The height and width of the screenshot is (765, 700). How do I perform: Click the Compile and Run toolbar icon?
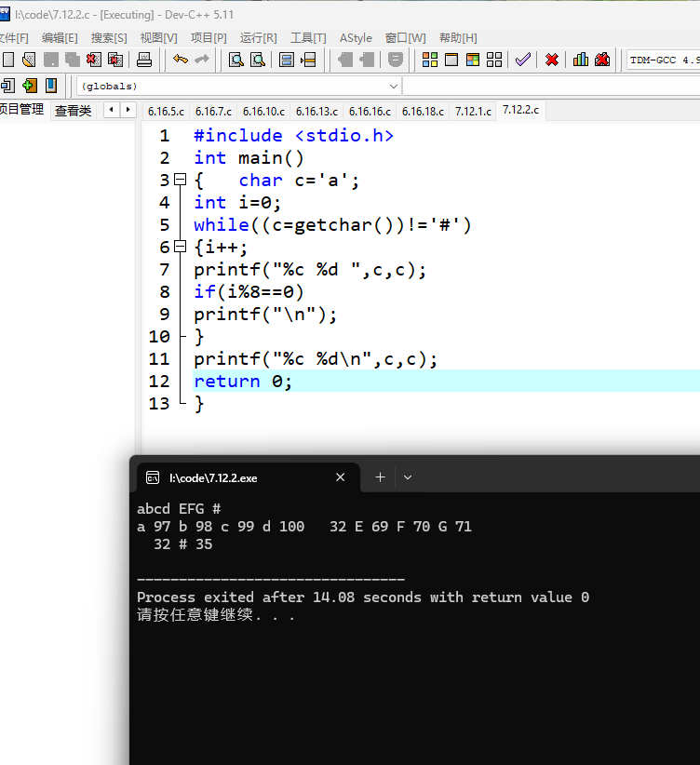[x=473, y=60]
